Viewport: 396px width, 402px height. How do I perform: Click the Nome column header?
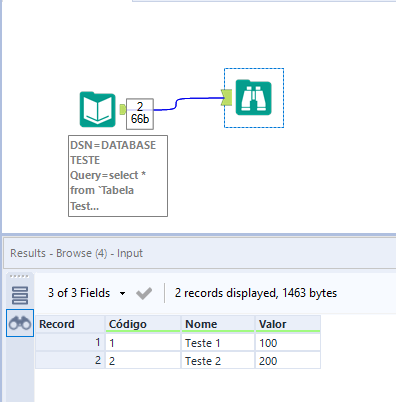(x=218, y=324)
